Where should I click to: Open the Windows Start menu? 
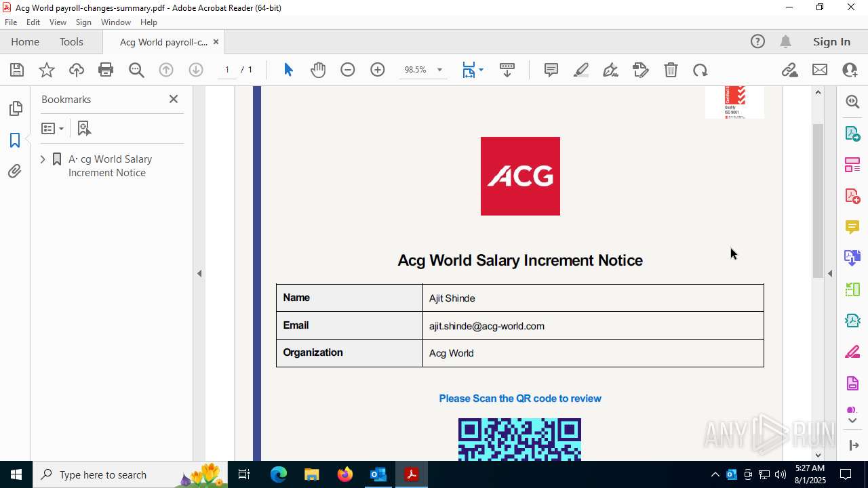[16, 474]
